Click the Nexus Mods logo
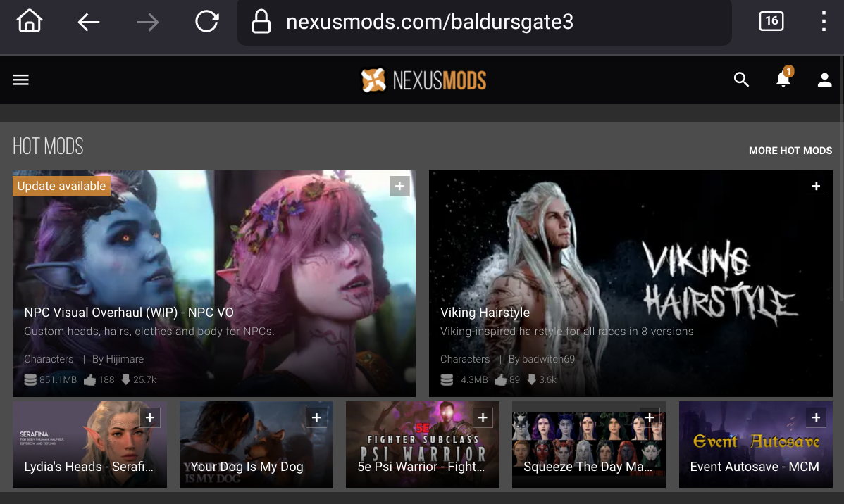 tap(423, 80)
